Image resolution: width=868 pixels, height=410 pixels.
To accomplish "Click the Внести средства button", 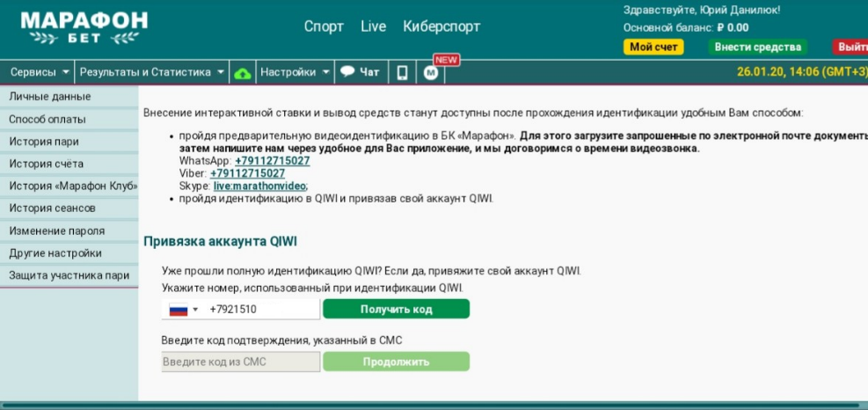I will pyautogui.click(x=757, y=48).
